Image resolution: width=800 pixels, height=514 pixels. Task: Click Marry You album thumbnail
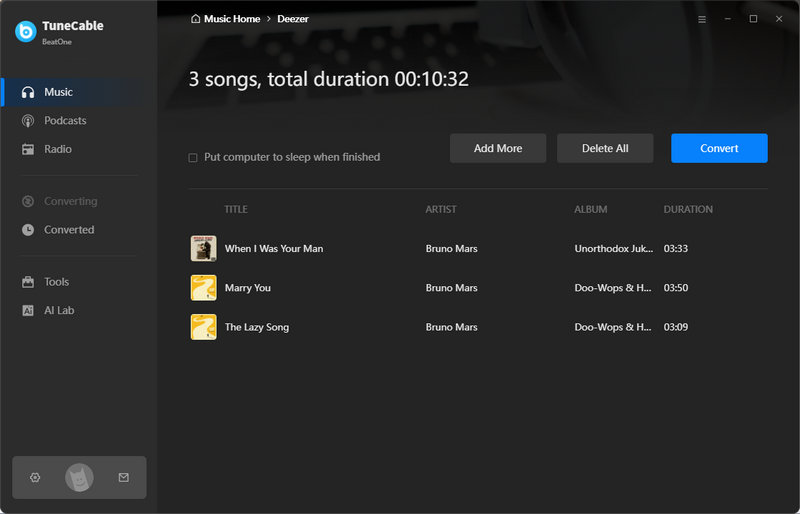[x=204, y=288]
